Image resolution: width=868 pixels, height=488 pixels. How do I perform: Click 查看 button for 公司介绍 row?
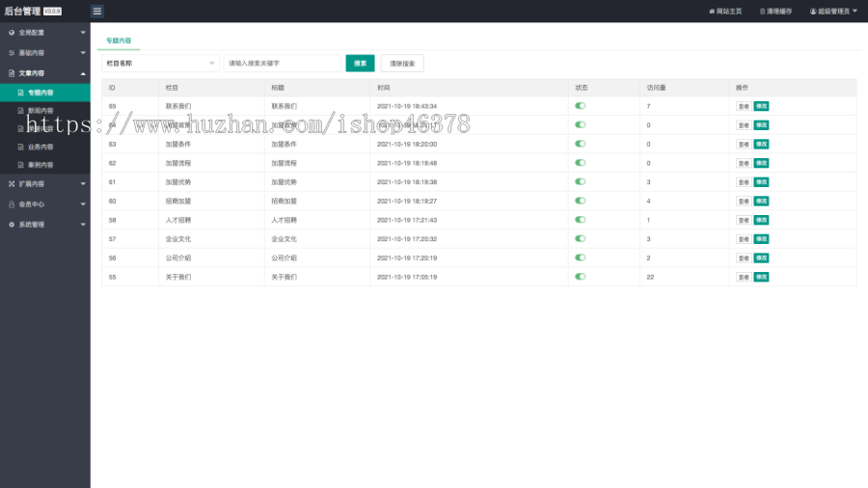744,258
